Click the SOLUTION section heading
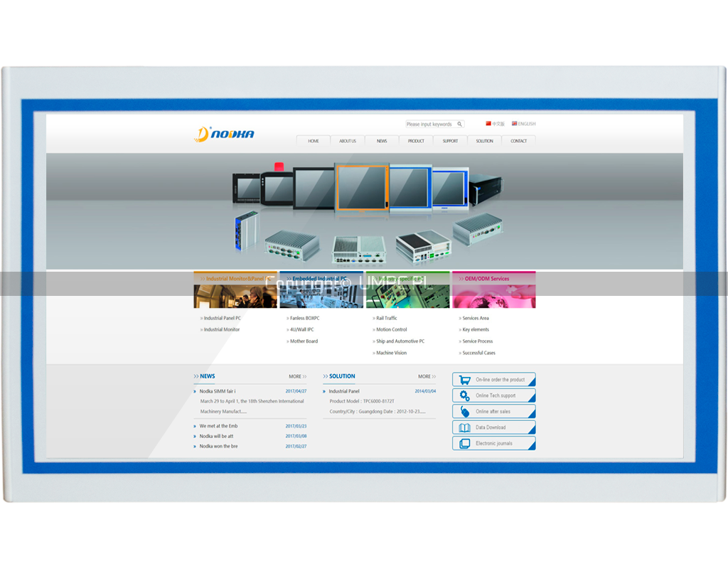This screenshot has width=728, height=569. coord(342,376)
